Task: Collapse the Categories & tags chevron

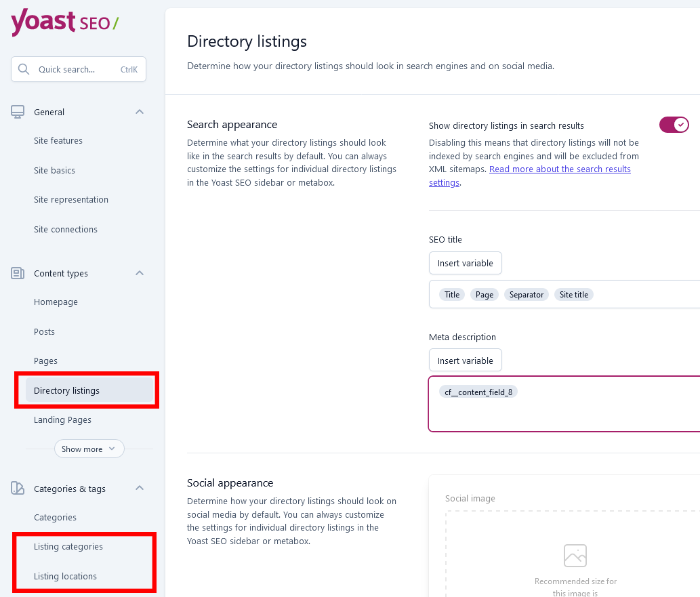Action: click(x=140, y=488)
